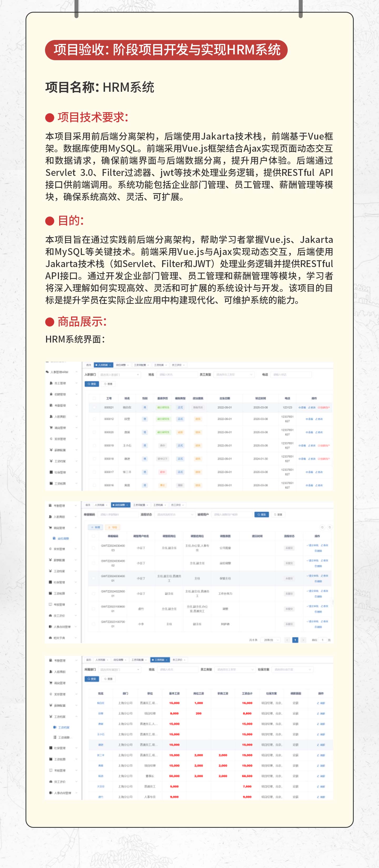
Task: Click orange 导出 button above position-transfer table
Action: tap(112, 527)
